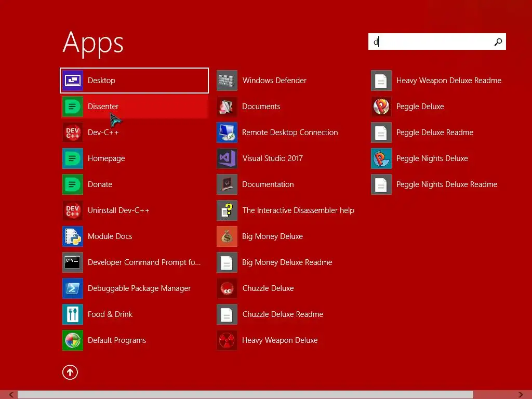Open Visual Studio 2017 icon
This screenshot has height=399, width=532.
click(227, 158)
